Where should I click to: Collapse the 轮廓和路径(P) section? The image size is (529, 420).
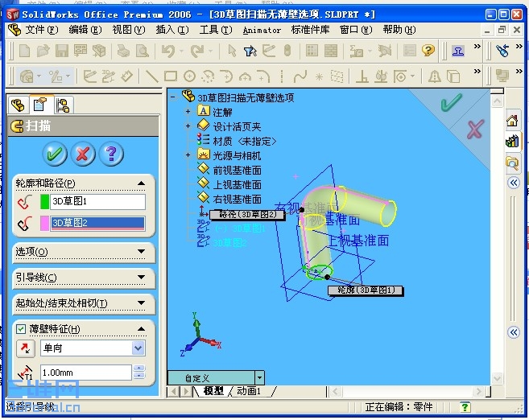(142, 183)
